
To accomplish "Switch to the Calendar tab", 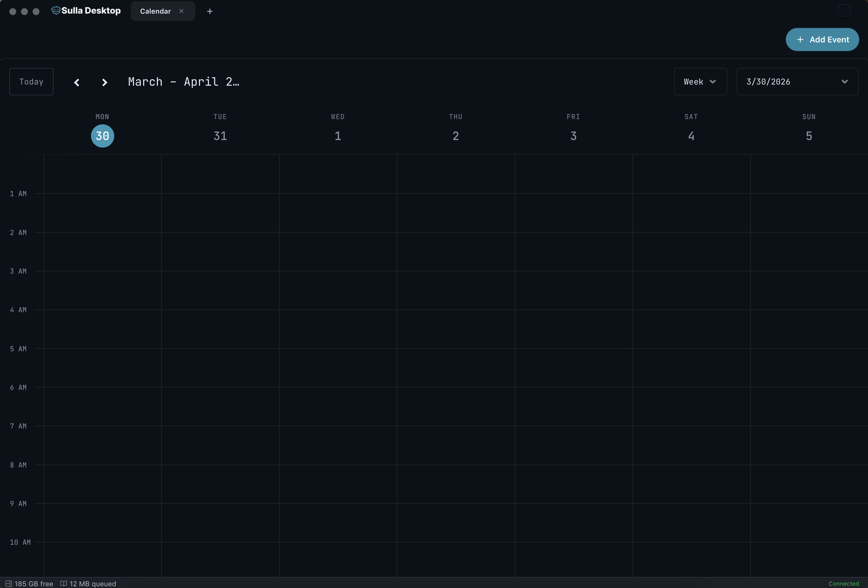I will pyautogui.click(x=155, y=11).
